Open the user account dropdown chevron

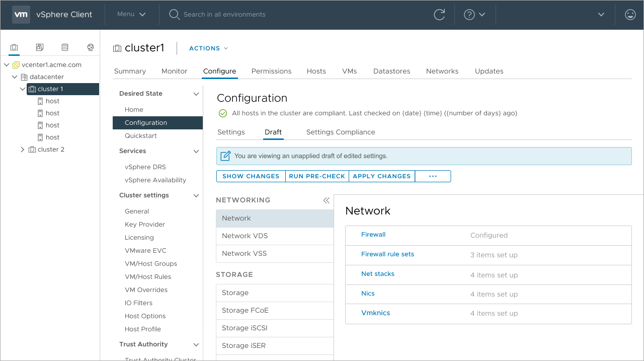601,15
